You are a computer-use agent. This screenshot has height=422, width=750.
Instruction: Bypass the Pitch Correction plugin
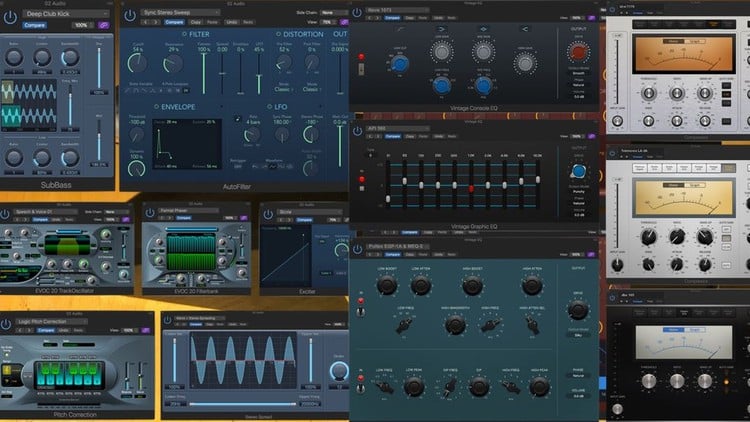coord(7,325)
